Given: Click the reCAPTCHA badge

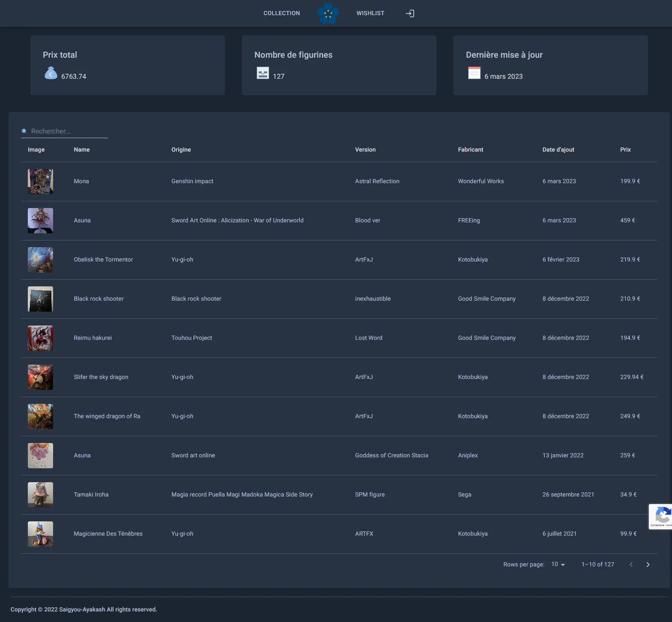Looking at the screenshot, I should (661, 517).
